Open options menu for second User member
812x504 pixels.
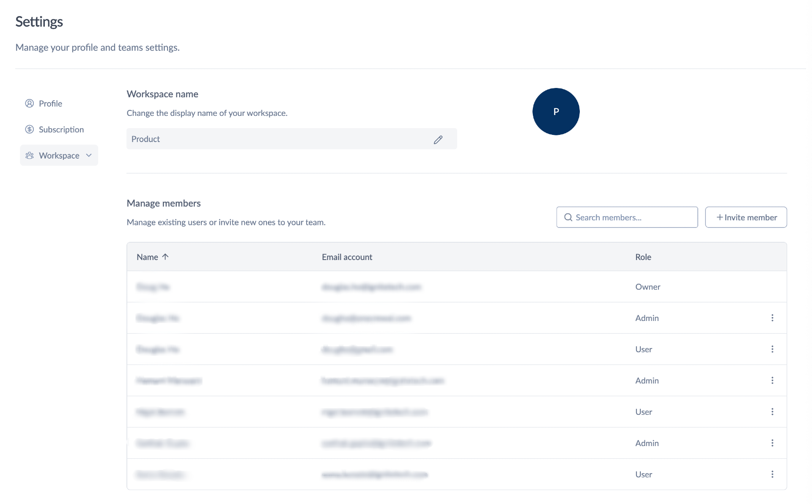click(772, 412)
